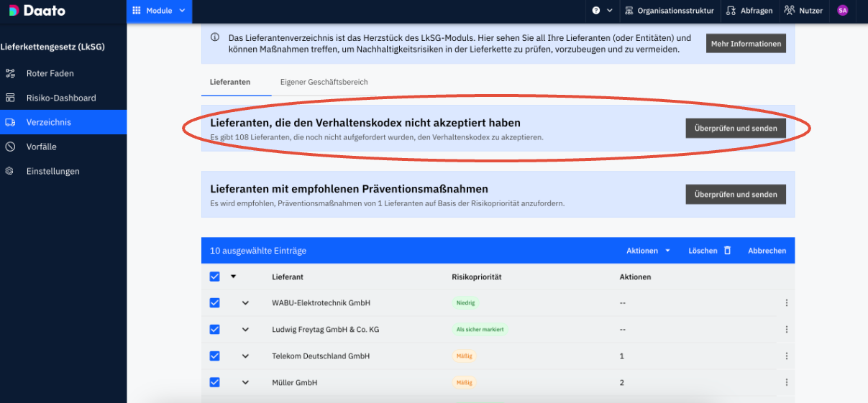Open Organisationsstruktur in the top bar

point(670,11)
